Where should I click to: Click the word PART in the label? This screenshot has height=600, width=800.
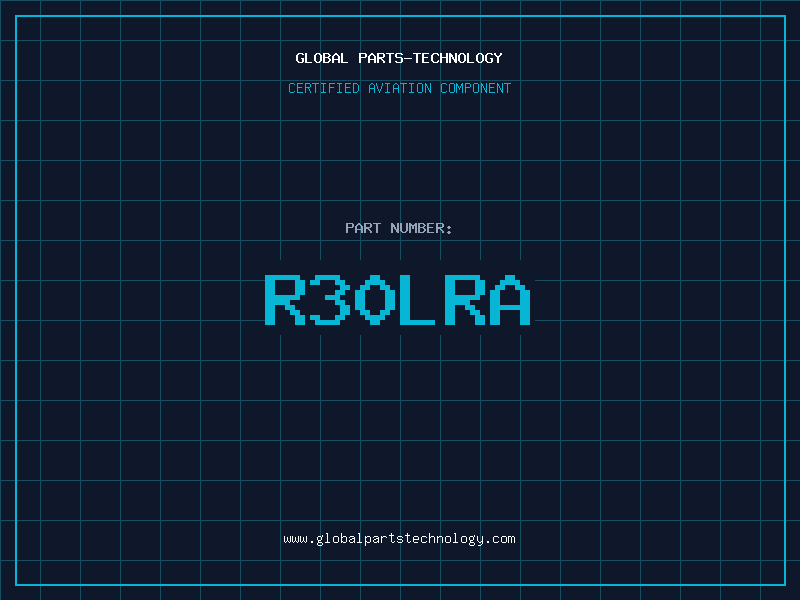pyautogui.click(x=362, y=228)
